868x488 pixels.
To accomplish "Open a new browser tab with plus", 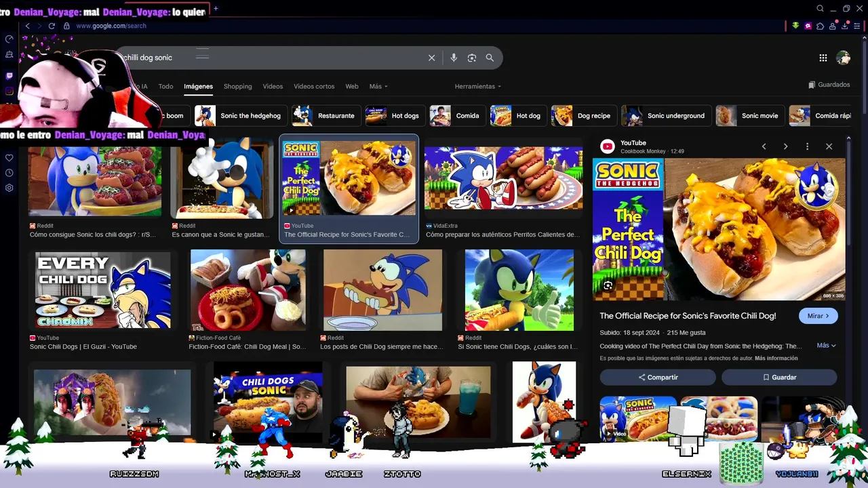I will point(216,9).
